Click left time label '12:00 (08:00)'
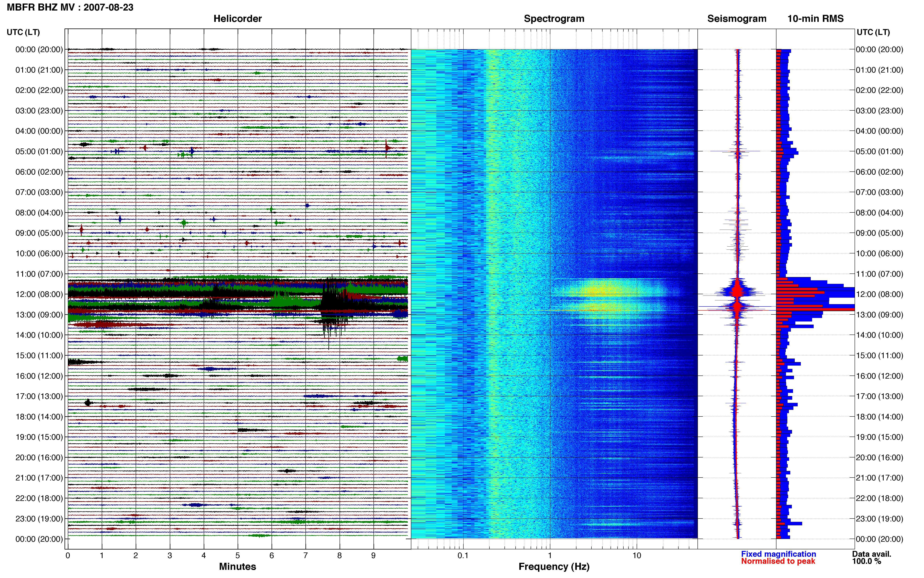The height and width of the screenshot is (578, 924). 39,294
